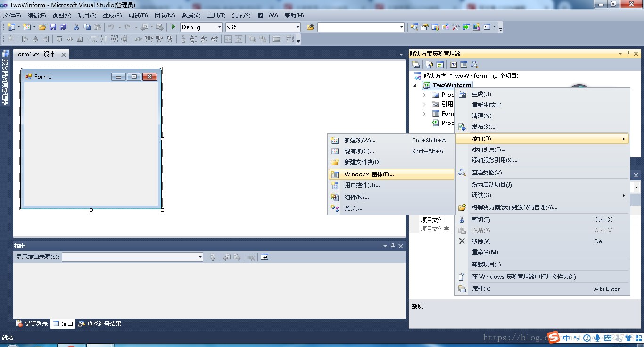Click the find text input field
The height and width of the screenshot is (347, 644).
358,27
